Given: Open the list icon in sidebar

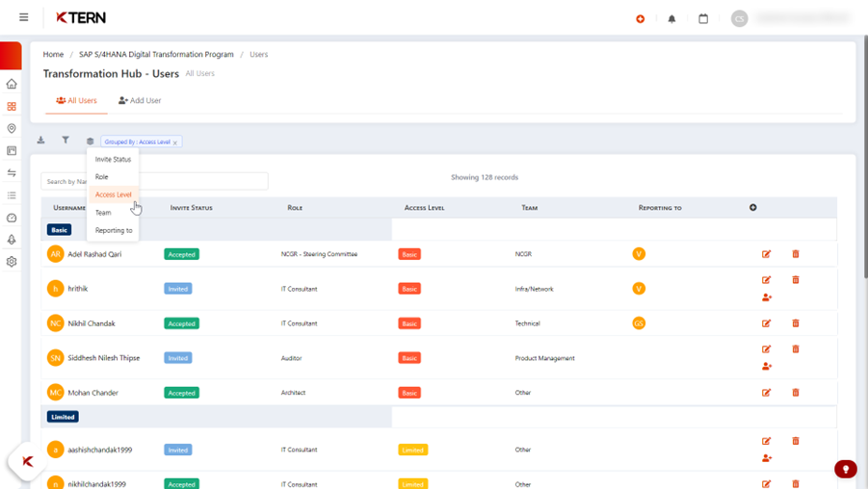Looking at the screenshot, I should [12, 195].
